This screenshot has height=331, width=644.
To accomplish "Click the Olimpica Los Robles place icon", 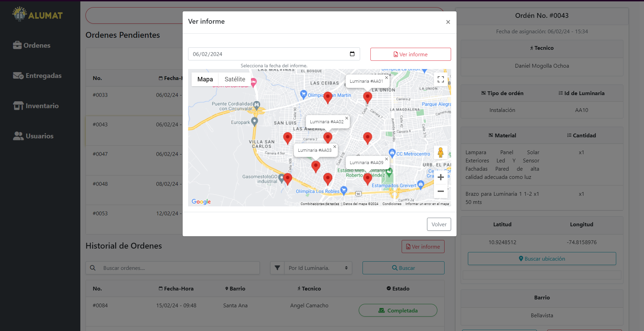I will pyautogui.click(x=344, y=190).
